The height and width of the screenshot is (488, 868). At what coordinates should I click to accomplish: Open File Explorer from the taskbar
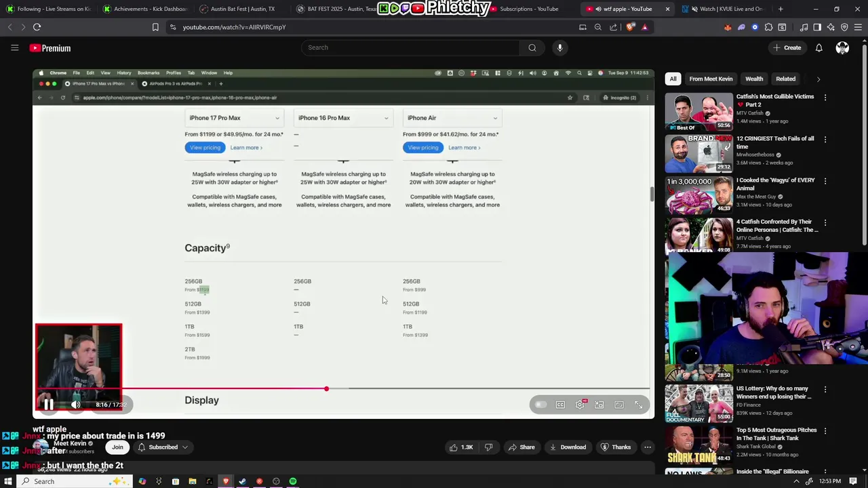coord(193,481)
